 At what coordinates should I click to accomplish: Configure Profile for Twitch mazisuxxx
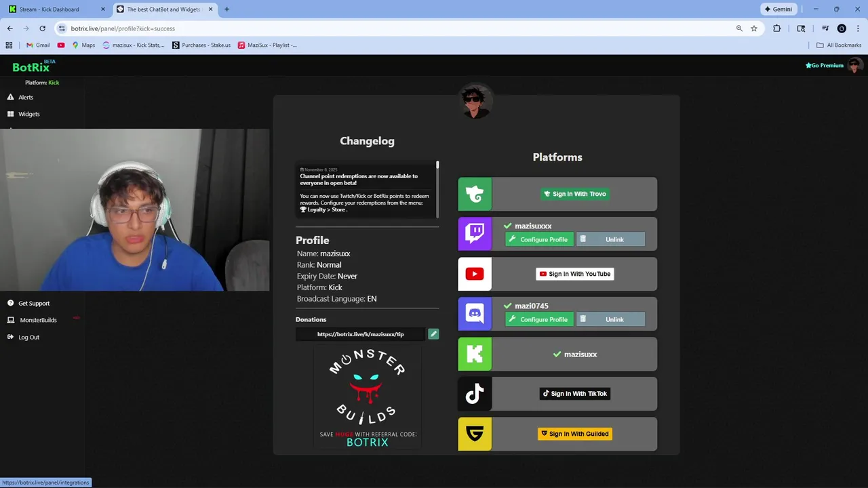(x=539, y=239)
